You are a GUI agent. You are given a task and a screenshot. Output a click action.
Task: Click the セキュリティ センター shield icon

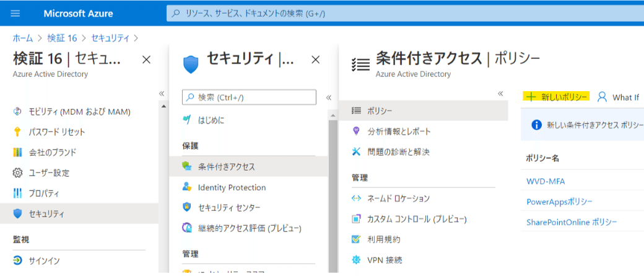tap(186, 207)
